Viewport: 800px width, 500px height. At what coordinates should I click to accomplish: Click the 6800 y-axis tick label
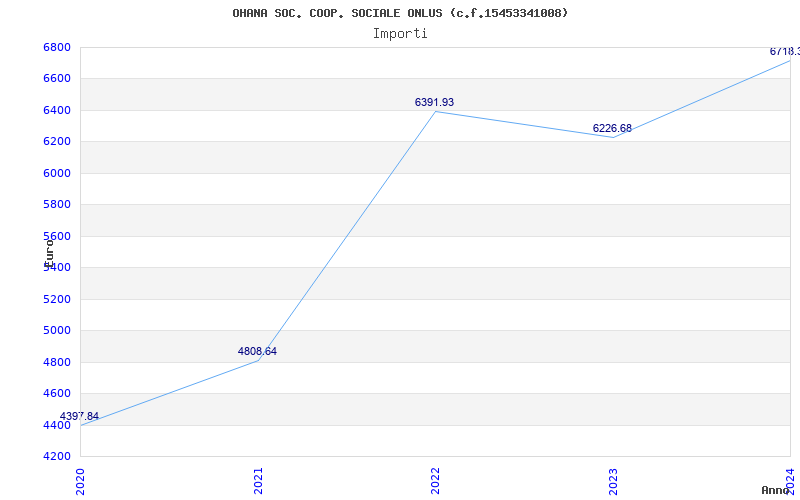pyautogui.click(x=57, y=47)
